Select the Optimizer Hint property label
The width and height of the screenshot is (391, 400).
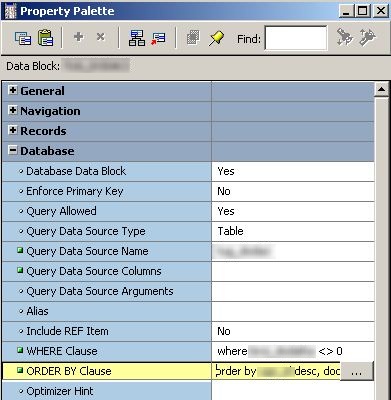click(x=60, y=391)
